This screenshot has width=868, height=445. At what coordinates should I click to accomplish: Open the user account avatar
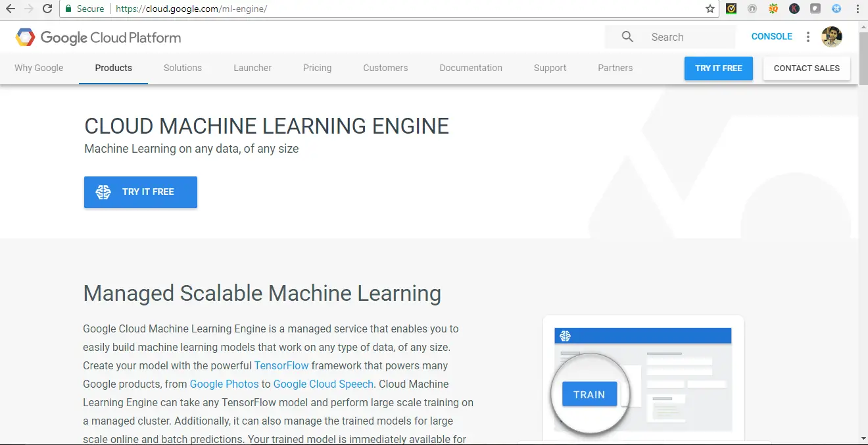[x=832, y=37]
